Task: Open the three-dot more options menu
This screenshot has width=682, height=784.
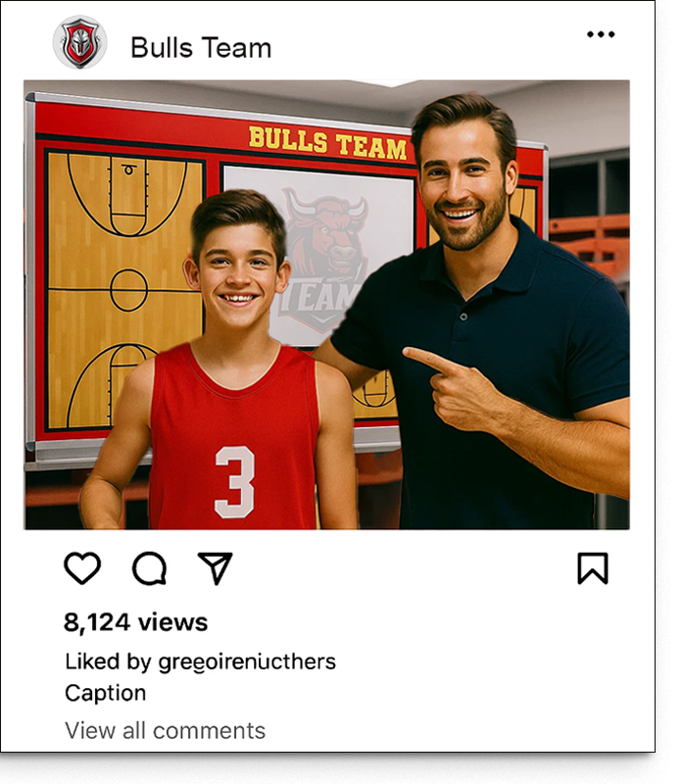Action: pos(601,34)
